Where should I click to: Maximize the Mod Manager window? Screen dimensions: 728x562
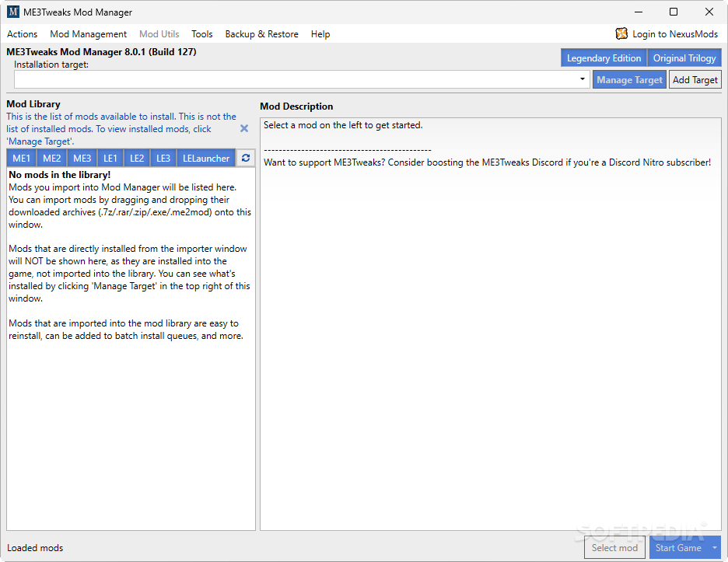674,12
